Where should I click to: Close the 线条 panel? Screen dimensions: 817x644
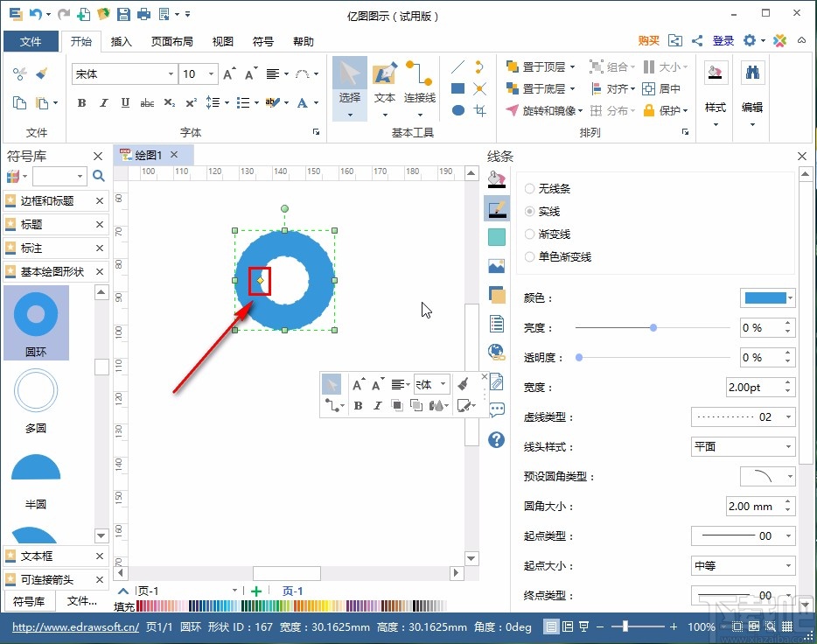pyautogui.click(x=802, y=156)
